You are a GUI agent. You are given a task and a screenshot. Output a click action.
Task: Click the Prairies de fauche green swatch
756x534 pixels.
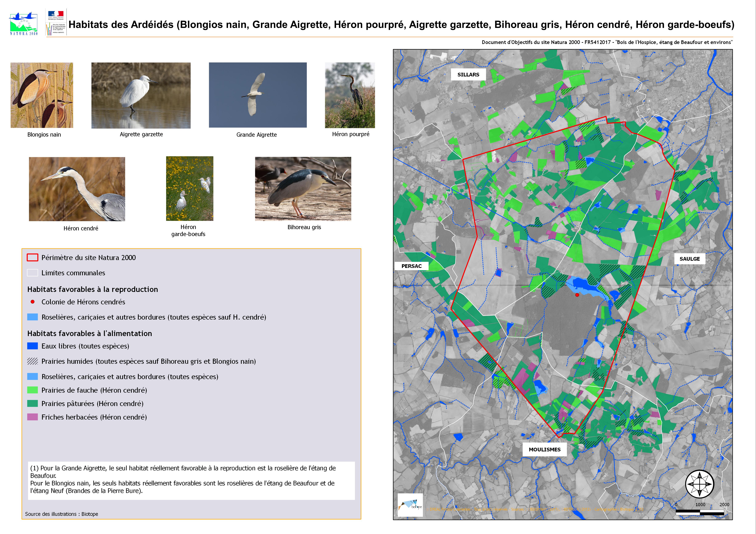coord(33,390)
